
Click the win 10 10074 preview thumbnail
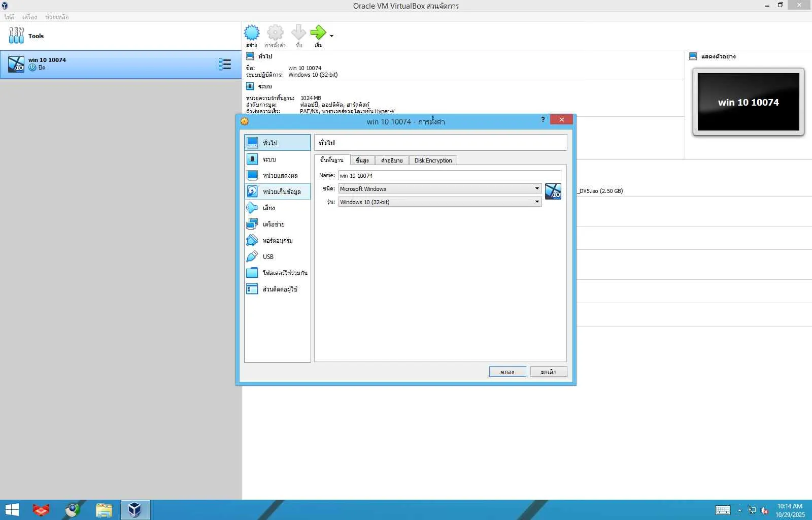(x=749, y=102)
